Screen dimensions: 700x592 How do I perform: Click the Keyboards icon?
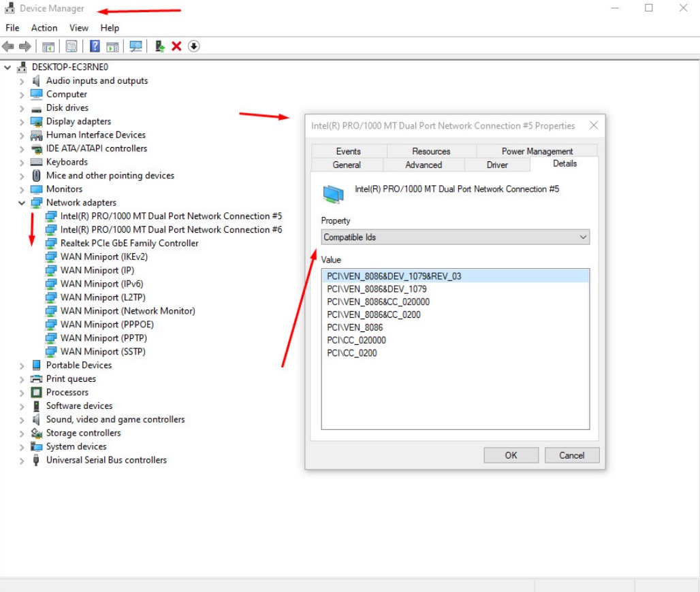click(x=36, y=162)
